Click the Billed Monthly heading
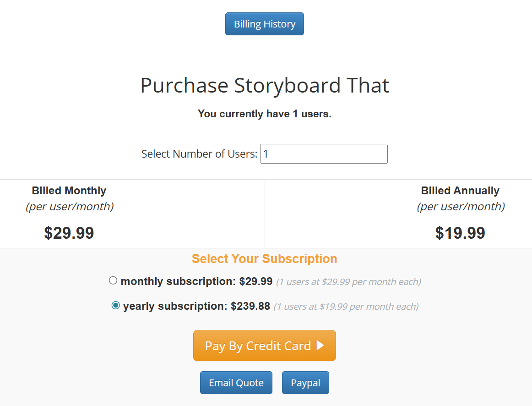This screenshot has width=532, height=406. pos(69,191)
